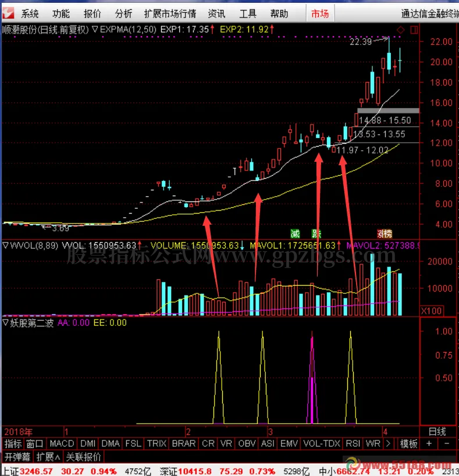Click the green 减 marker on the chart
The height and width of the screenshot is (476, 459).
(x=296, y=233)
